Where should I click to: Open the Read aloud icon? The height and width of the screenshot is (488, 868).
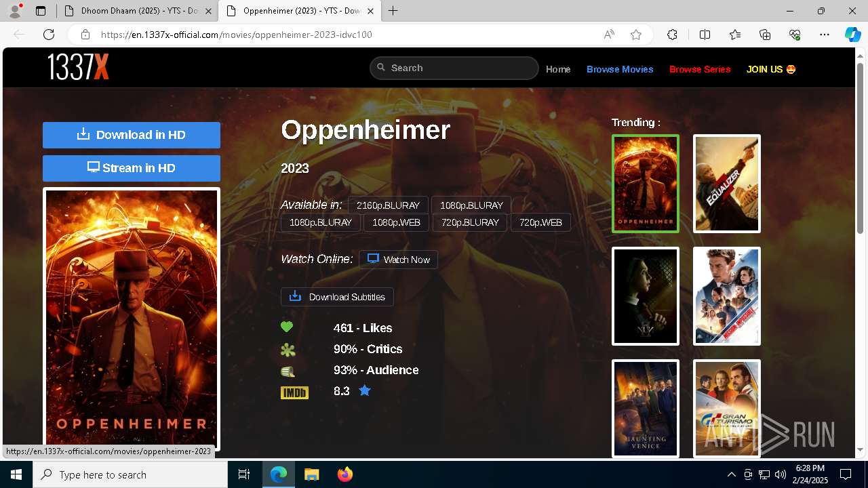point(609,35)
